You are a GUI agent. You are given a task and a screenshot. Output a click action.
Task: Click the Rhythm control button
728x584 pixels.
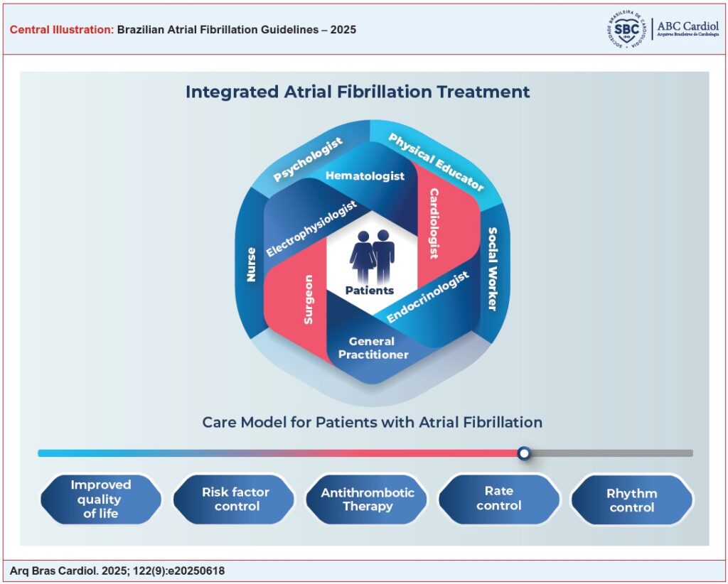click(632, 500)
